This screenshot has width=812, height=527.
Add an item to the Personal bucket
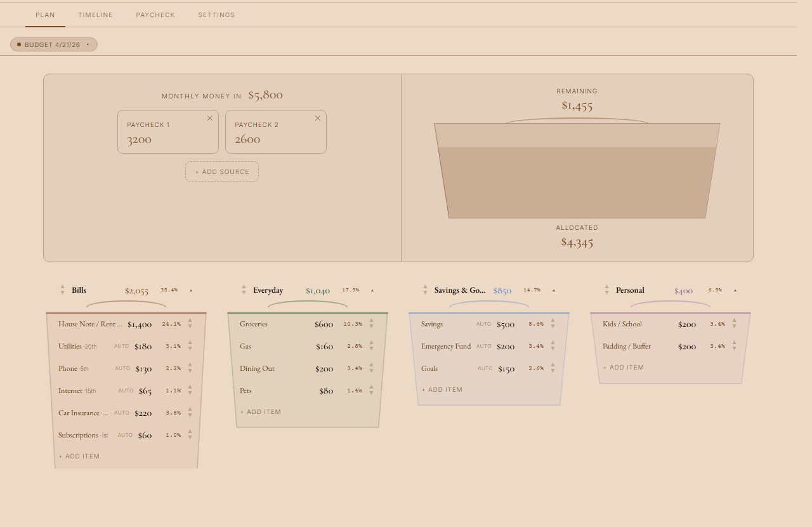pyautogui.click(x=624, y=368)
